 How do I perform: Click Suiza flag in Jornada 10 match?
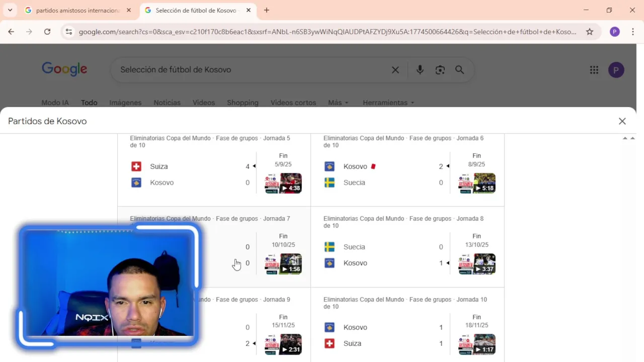tap(330, 343)
